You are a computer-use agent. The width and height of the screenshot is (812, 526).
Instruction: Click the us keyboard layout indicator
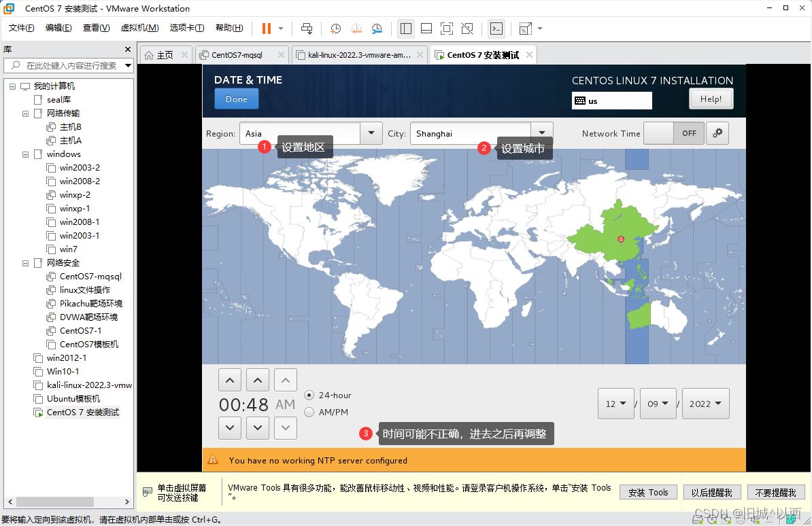(611, 101)
